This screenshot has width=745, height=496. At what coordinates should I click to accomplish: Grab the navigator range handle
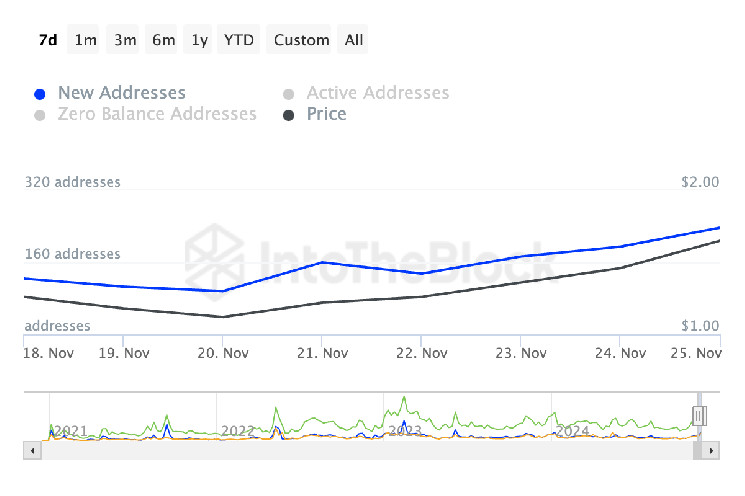[699, 416]
